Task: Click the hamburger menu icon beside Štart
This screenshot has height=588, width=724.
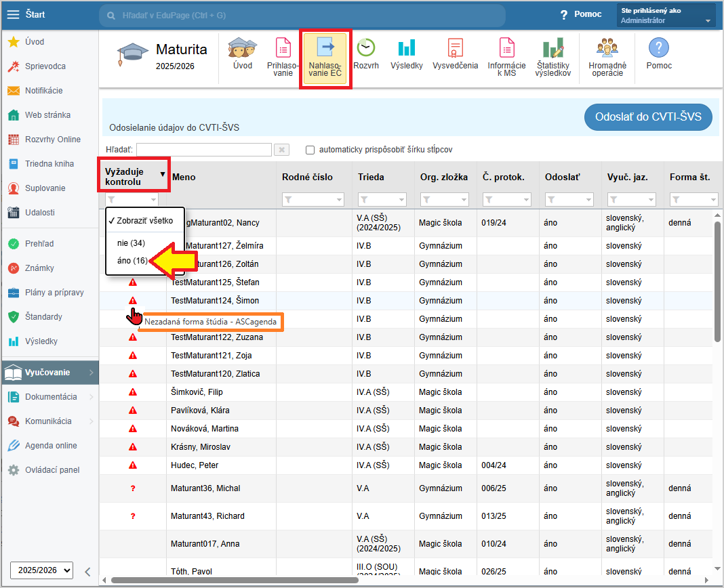Action: click(13, 14)
